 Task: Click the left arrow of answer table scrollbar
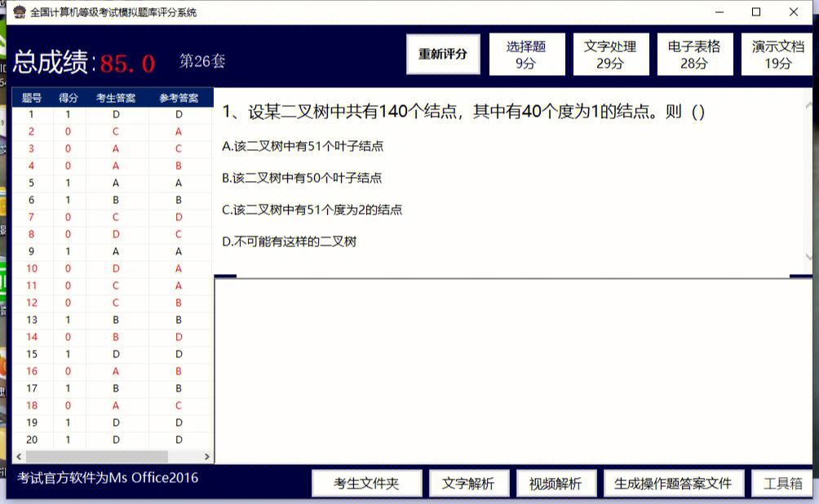click(19, 457)
